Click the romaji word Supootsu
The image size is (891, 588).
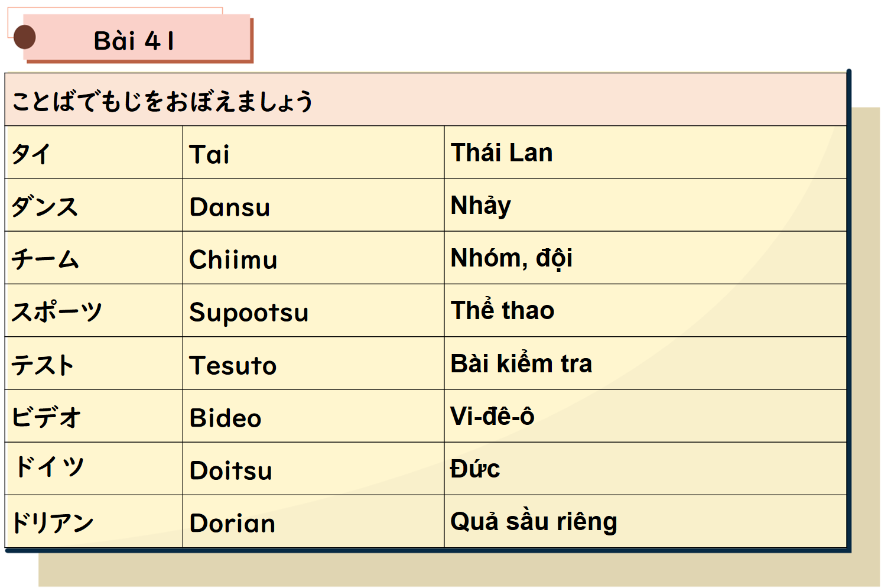pyautogui.click(x=249, y=313)
